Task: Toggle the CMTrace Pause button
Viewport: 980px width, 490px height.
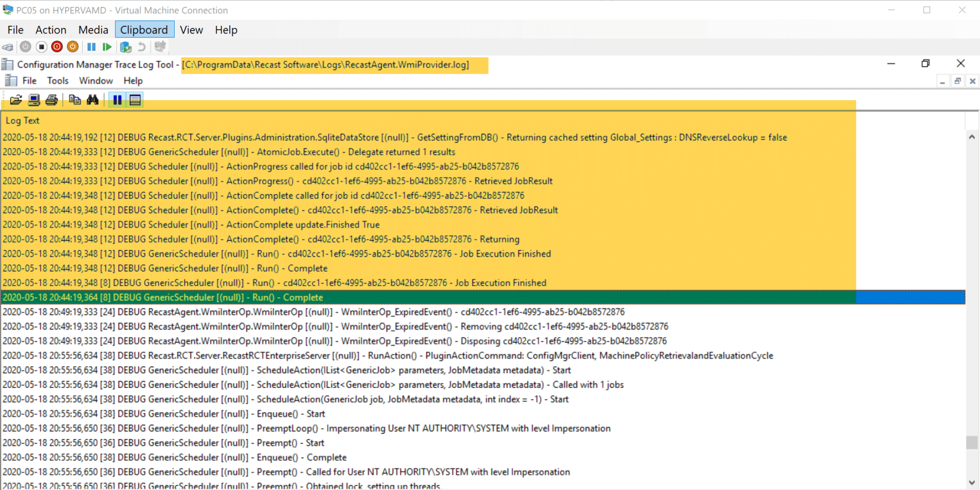Action: coord(117,100)
